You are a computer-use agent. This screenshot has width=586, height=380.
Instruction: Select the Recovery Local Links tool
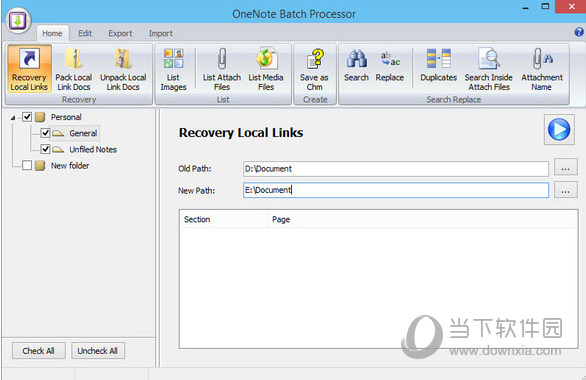[29, 69]
